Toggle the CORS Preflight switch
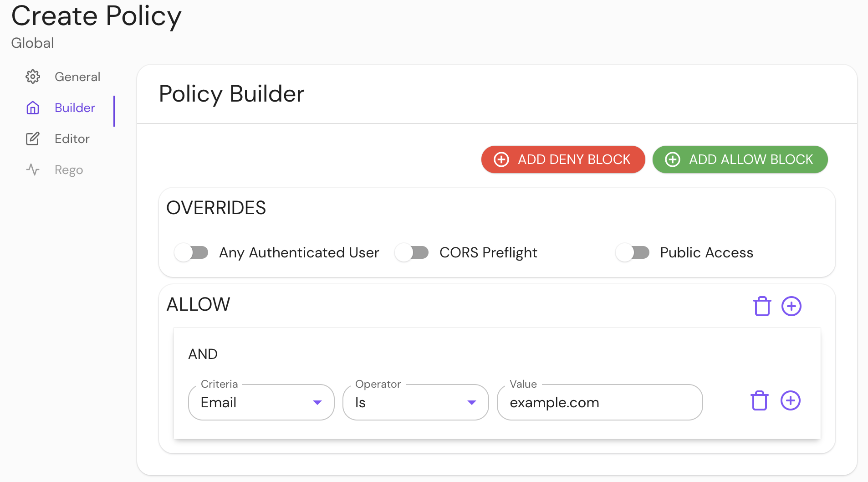The width and height of the screenshot is (868, 482). pos(412,252)
